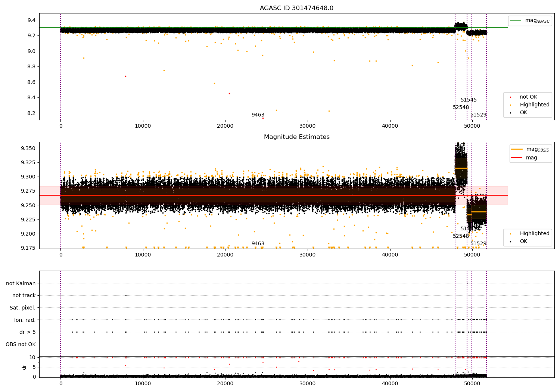Click the vertical "dr" axis label
560x392 pixels.
pos(24,367)
